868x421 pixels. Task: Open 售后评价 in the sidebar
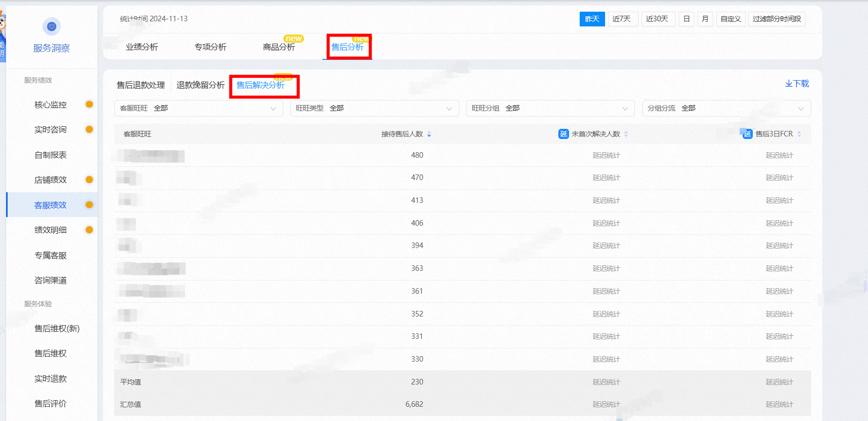point(51,404)
